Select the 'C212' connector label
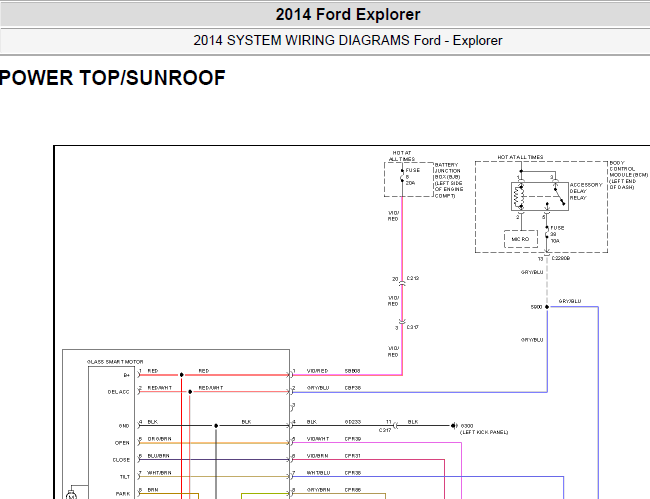 click(412, 278)
